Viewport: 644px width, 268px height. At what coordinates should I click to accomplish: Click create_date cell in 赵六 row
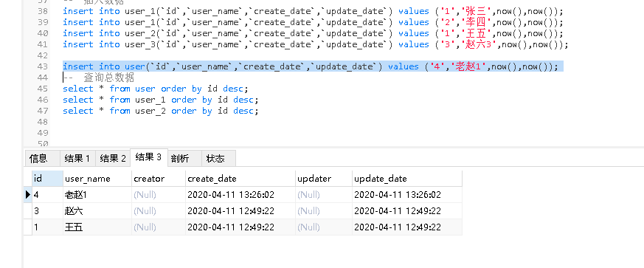coord(240,211)
